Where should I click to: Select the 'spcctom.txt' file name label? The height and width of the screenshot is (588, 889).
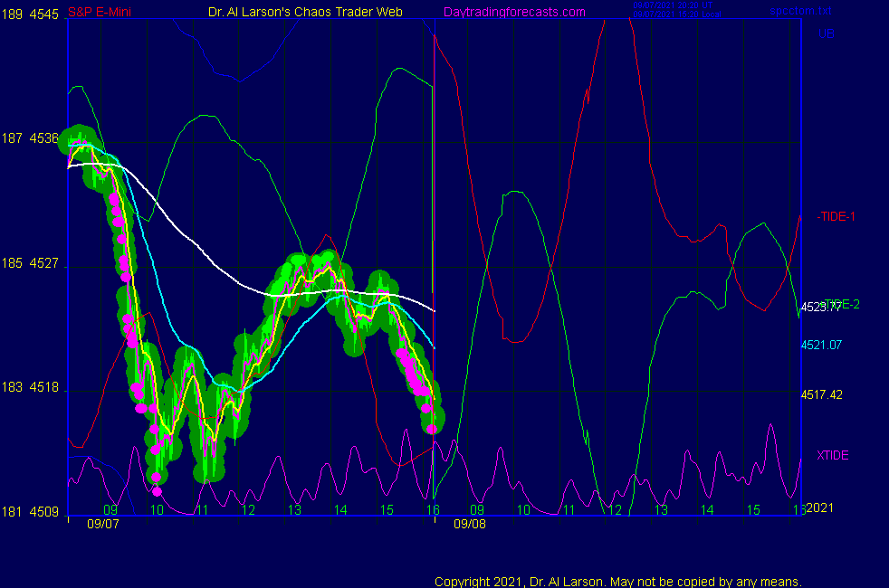(800, 11)
